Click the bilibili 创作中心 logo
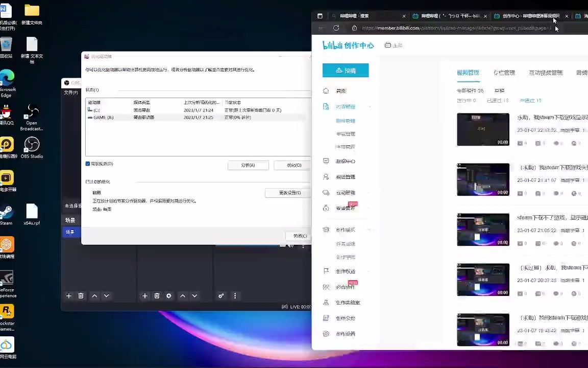The height and width of the screenshot is (368, 588). (x=348, y=45)
